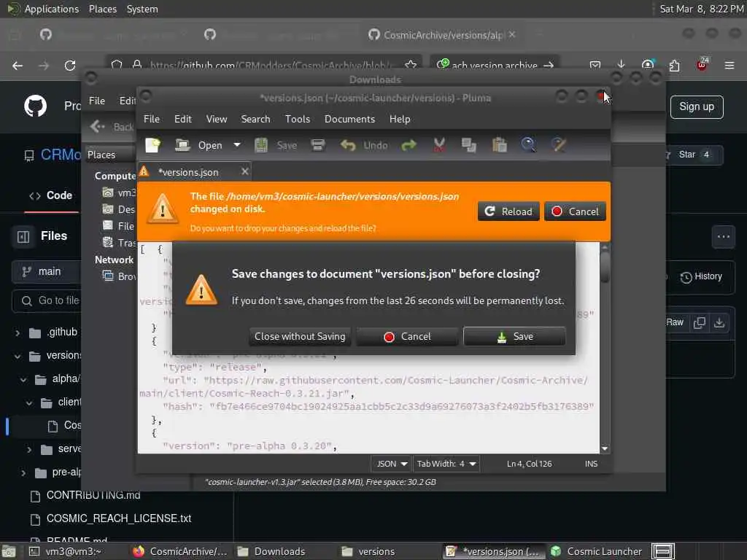The height and width of the screenshot is (560, 747).
Task: Click the GitHub logo on the page
Action: 35,106
